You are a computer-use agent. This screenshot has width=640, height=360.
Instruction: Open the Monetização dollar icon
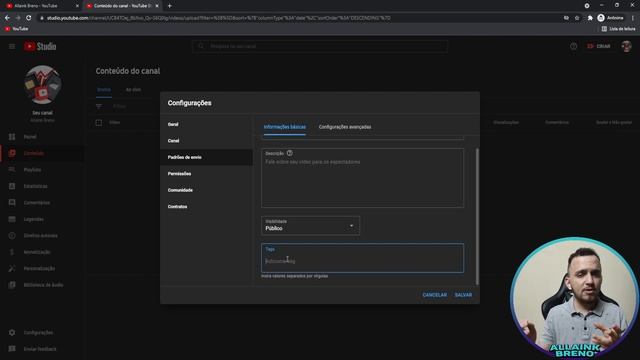click(x=12, y=252)
